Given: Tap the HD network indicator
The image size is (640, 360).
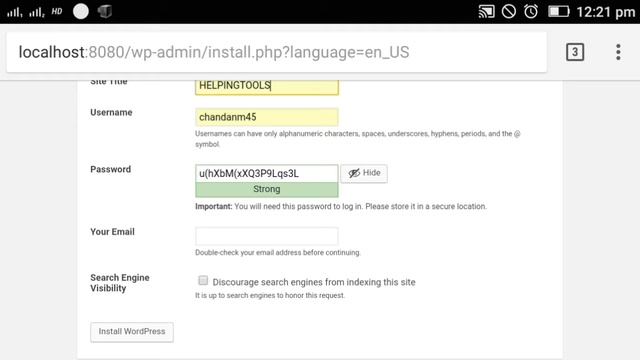Looking at the screenshot, I should coord(57,11).
